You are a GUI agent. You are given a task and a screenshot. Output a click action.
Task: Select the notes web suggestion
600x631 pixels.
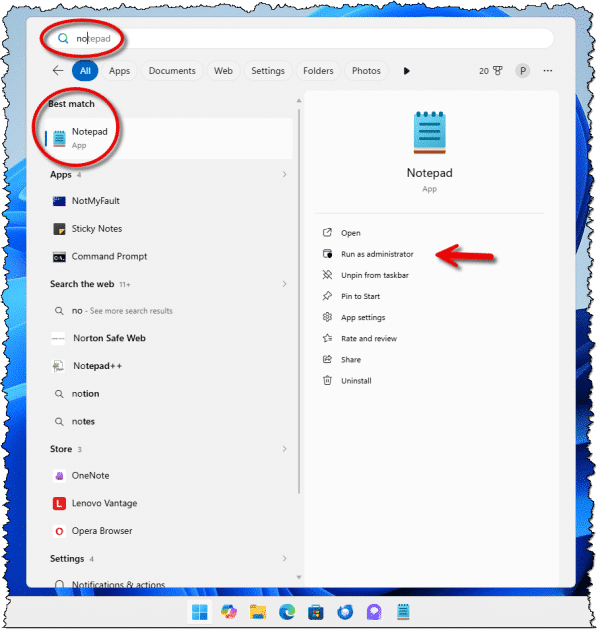tap(168, 422)
